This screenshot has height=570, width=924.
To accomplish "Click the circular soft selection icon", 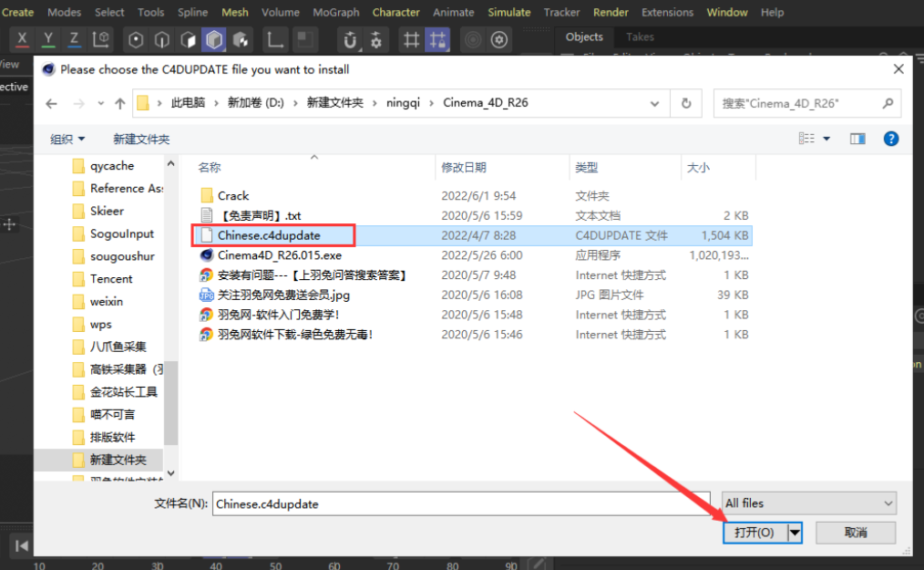I will click(x=473, y=39).
